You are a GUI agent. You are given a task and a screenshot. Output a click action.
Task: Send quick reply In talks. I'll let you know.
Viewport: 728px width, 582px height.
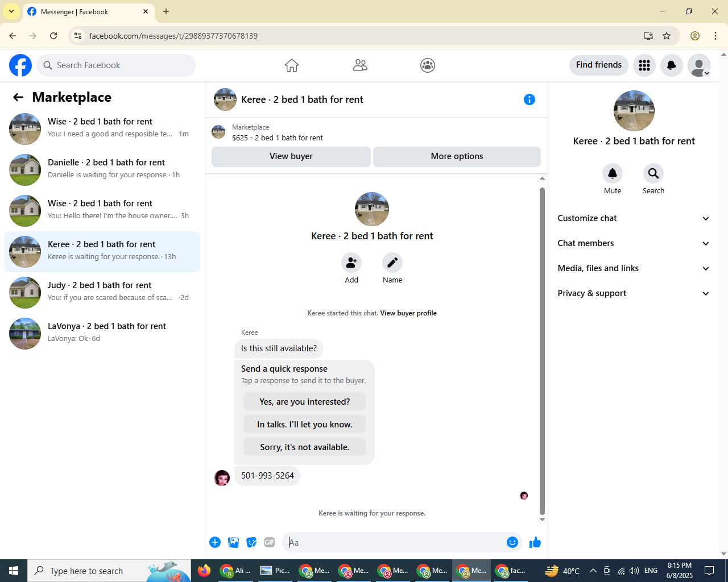tap(304, 424)
